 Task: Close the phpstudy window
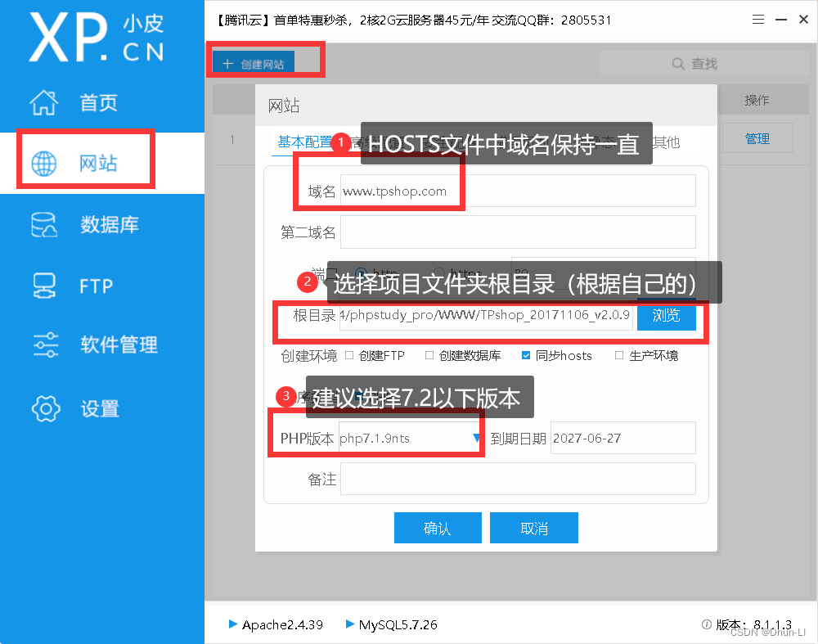(x=803, y=20)
